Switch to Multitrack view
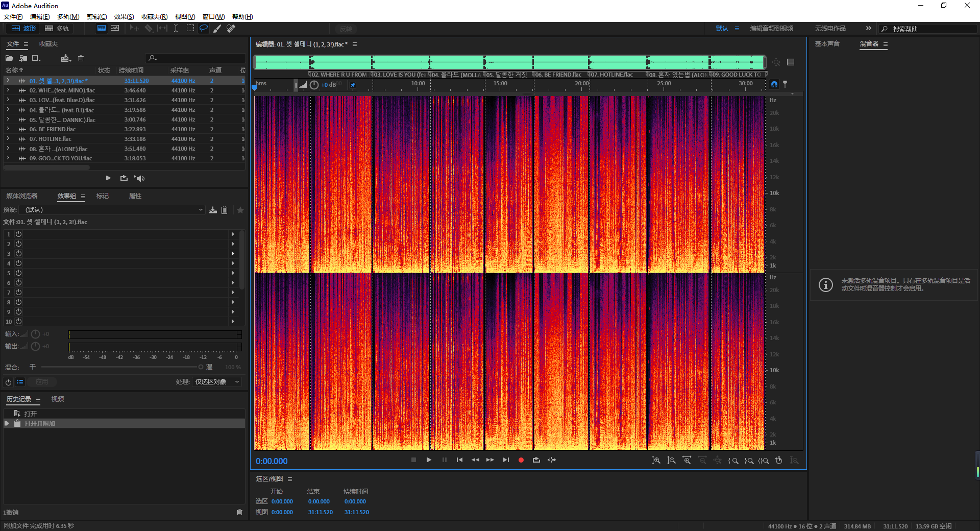980x531 pixels. tap(57, 29)
